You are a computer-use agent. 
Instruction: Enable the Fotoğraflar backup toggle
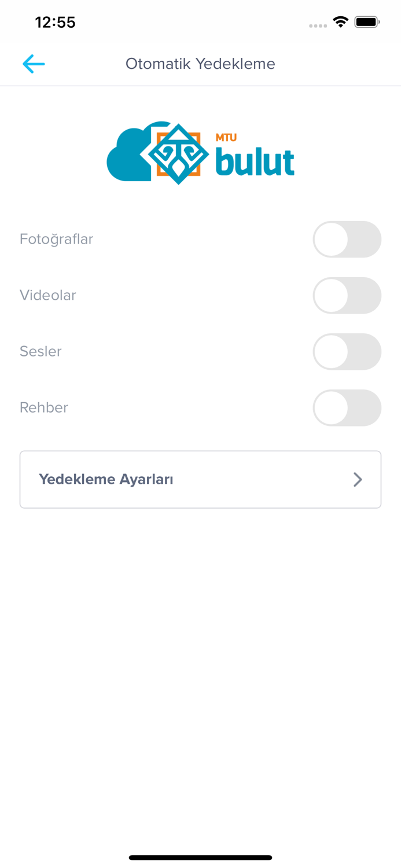click(x=347, y=239)
